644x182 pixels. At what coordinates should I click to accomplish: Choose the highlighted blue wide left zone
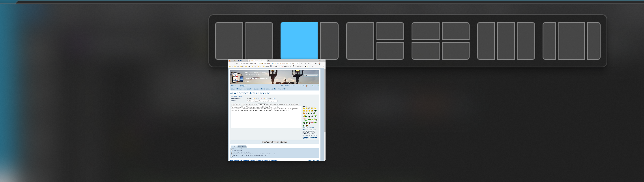[x=299, y=40]
